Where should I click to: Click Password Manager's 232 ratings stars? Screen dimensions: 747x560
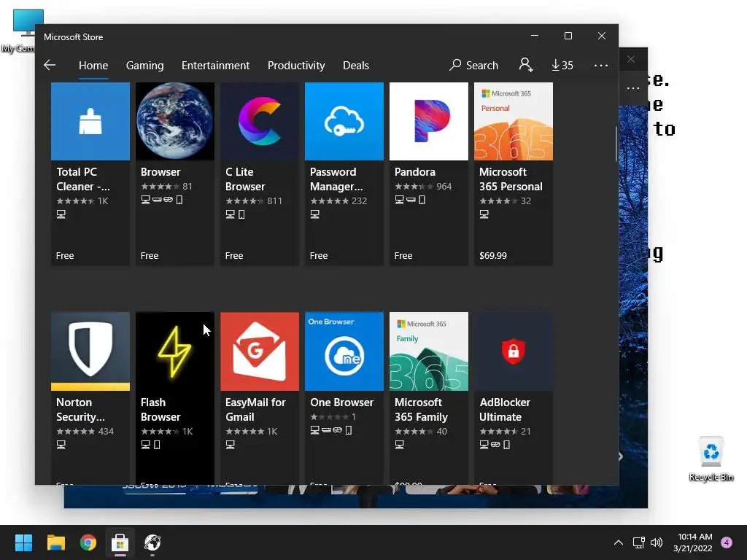click(x=338, y=201)
